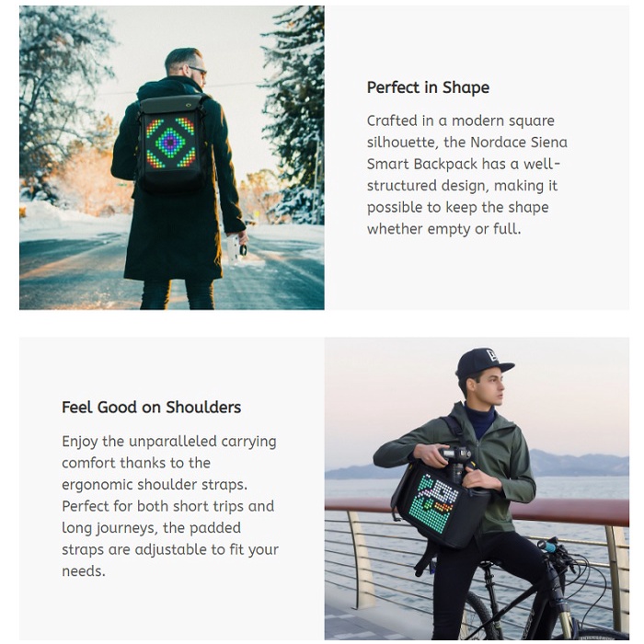The image size is (644, 644).
Task: Click the cyclist with backpack photo
Action: tap(477, 489)
